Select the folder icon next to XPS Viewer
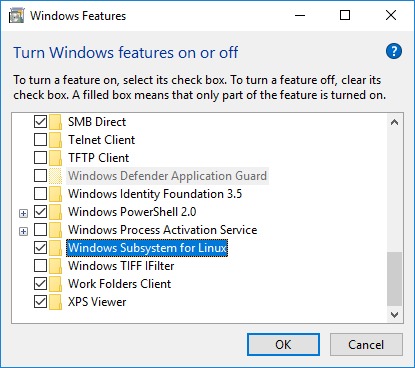 tap(55, 302)
